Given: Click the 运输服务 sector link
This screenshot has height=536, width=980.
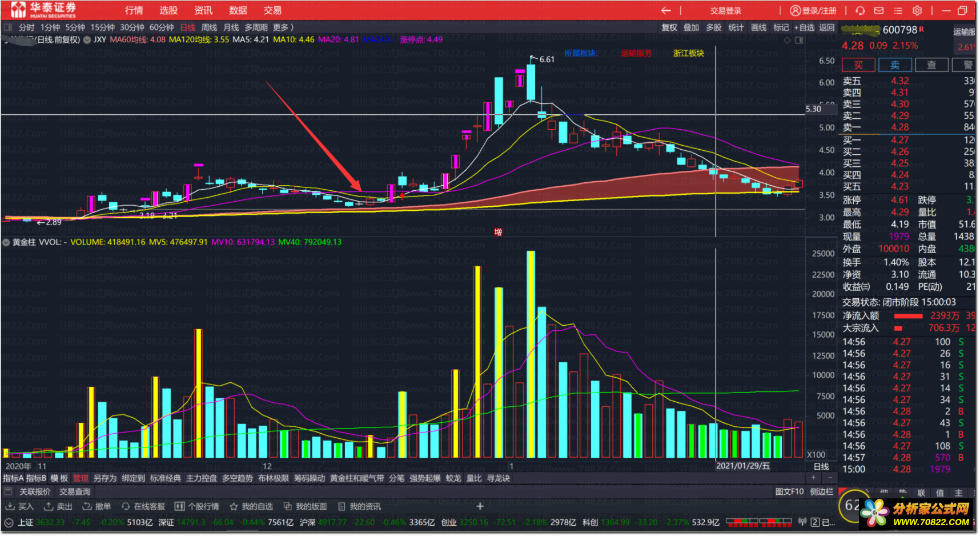Looking at the screenshot, I should point(637,53).
